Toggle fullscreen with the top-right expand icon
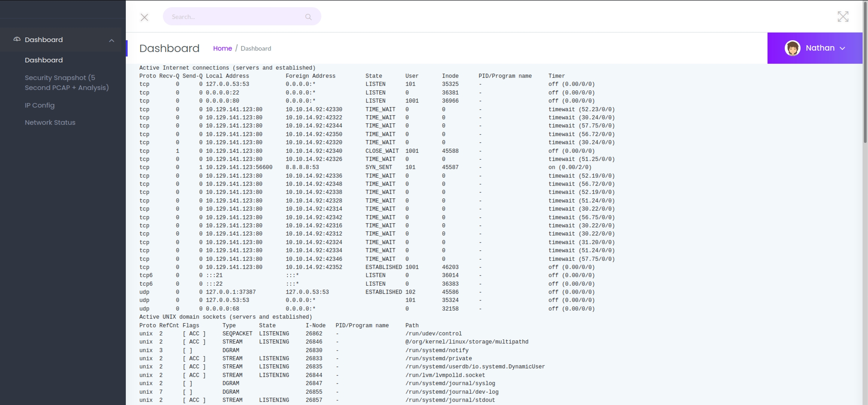 [843, 17]
